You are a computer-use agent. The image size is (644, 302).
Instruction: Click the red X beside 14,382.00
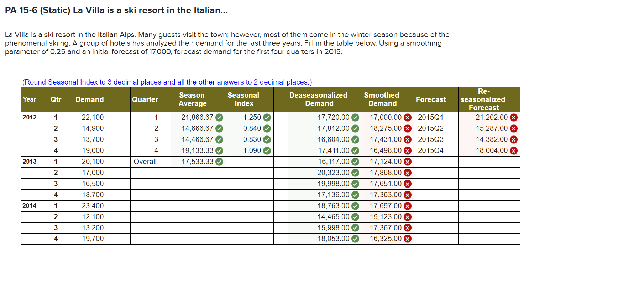(x=514, y=140)
